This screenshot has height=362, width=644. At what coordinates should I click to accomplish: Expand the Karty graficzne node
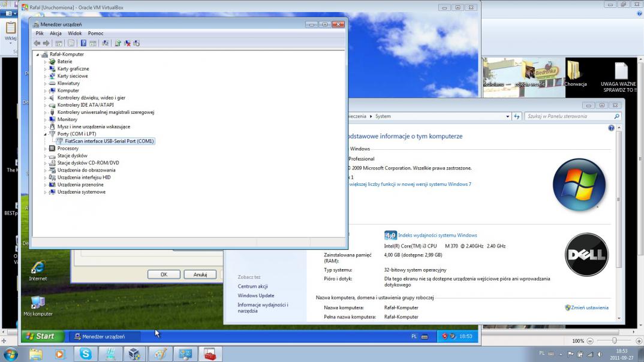(45, 69)
